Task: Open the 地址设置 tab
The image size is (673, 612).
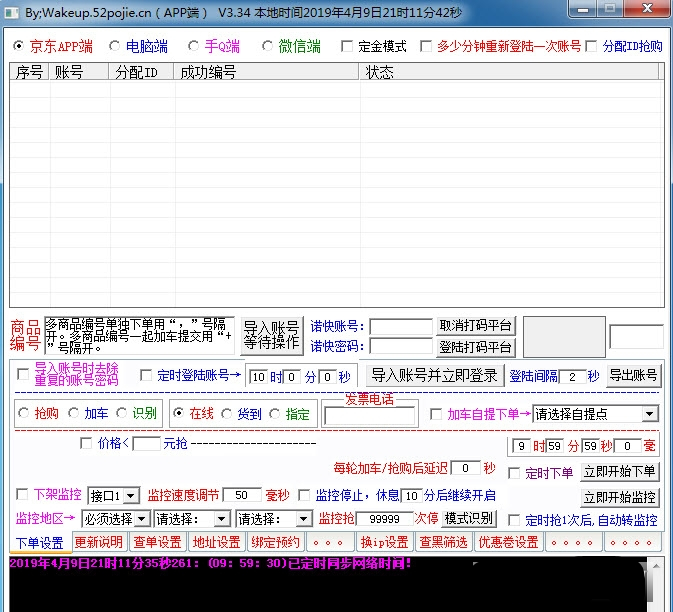Action: click(x=216, y=542)
